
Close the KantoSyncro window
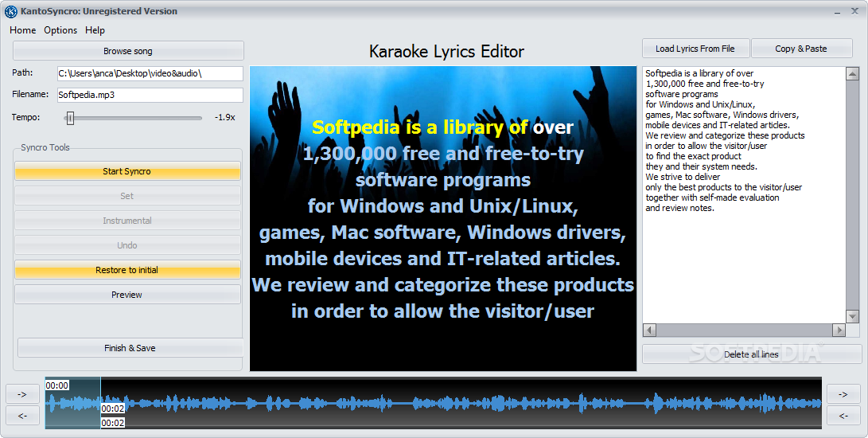click(x=854, y=11)
